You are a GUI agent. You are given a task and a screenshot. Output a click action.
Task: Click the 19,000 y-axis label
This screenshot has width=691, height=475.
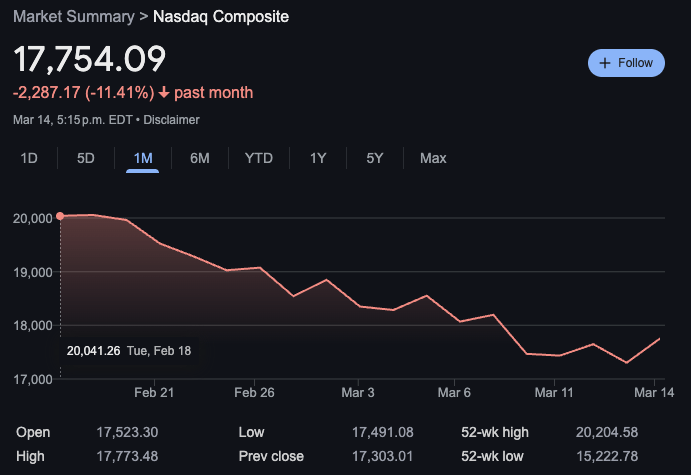coord(33,272)
